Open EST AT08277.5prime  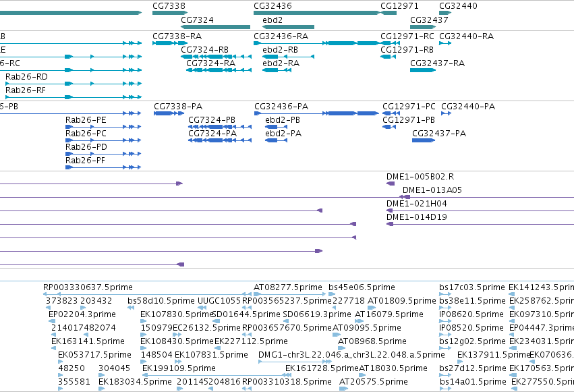[x=288, y=287]
